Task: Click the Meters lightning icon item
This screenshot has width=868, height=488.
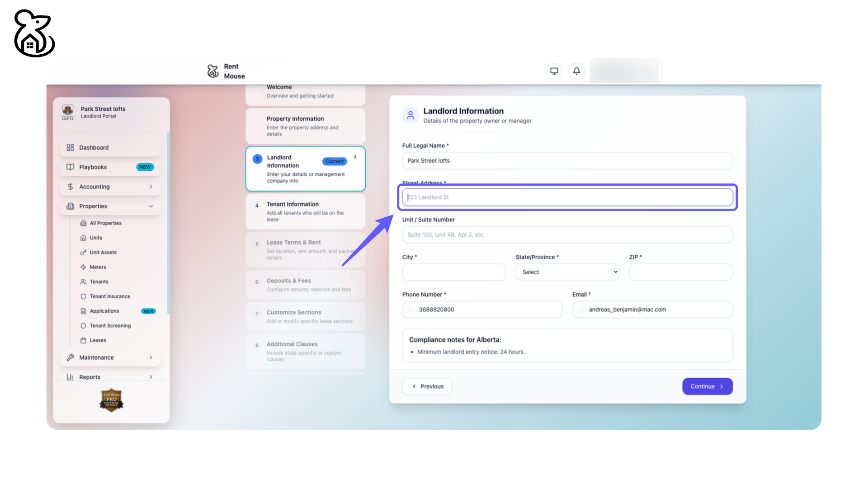Action: pos(97,267)
